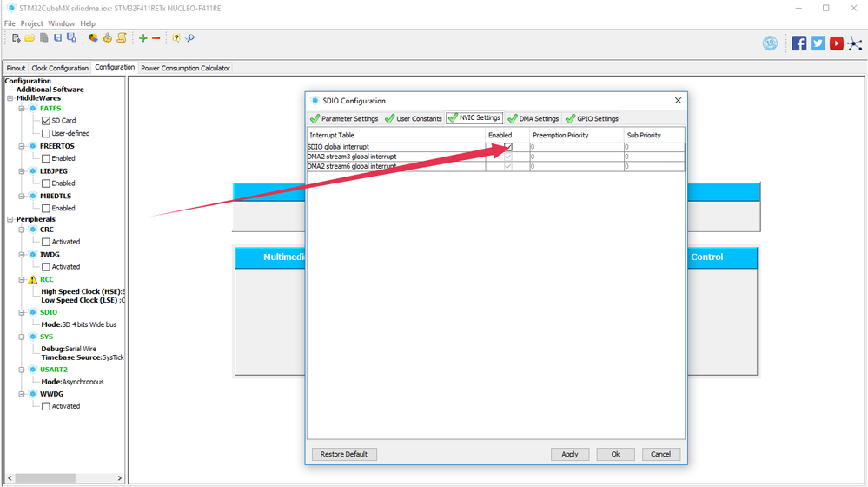The height and width of the screenshot is (487, 868).
Task: Open the Help menu
Action: tap(88, 23)
